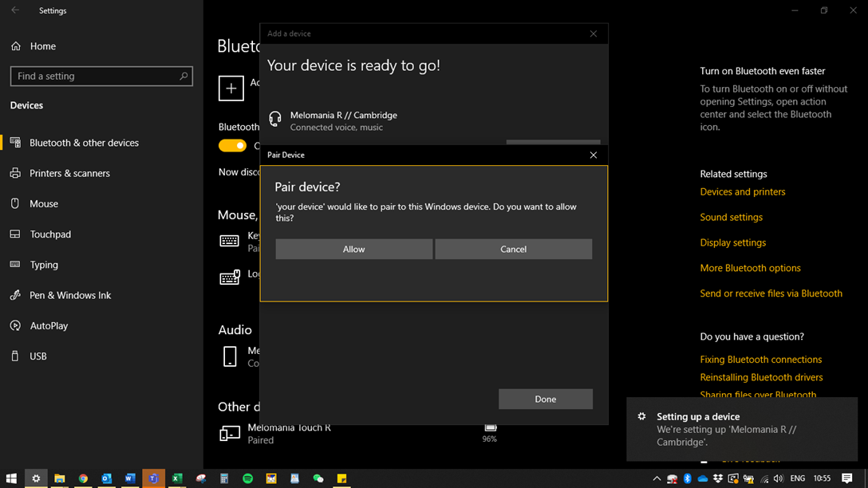
Task: Open More Bluetooth options link
Action: pyautogui.click(x=750, y=268)
